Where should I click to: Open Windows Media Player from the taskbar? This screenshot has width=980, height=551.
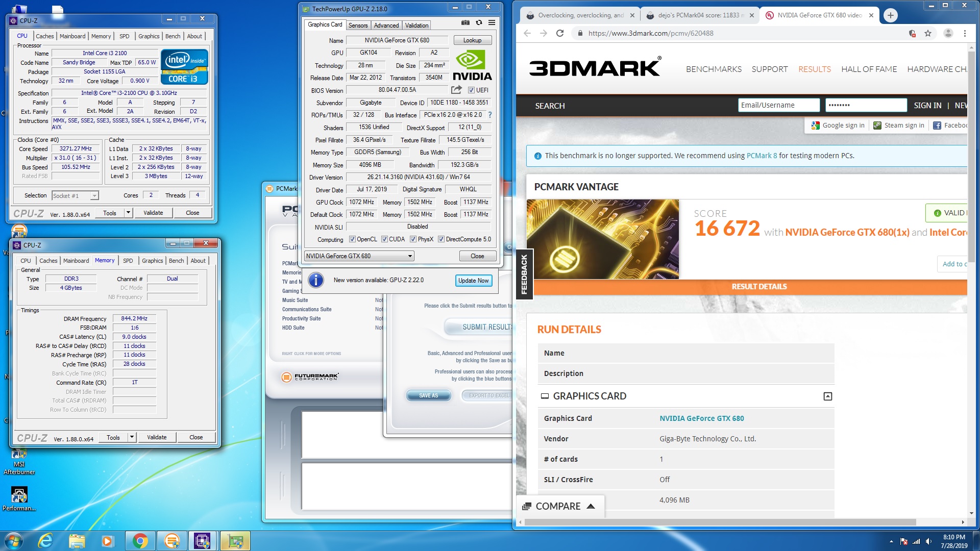pyautogui.click(x=108, y=541)
